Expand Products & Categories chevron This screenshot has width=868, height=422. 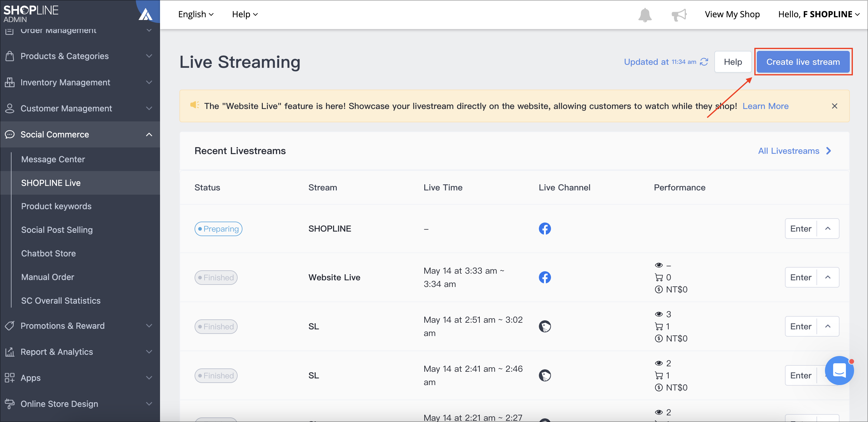149,56
